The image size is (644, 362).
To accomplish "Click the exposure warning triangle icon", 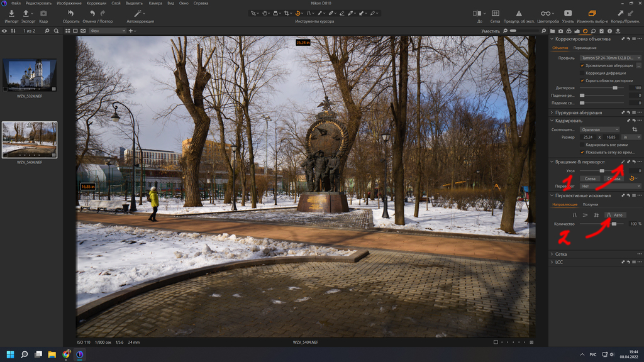I will 519,13.
